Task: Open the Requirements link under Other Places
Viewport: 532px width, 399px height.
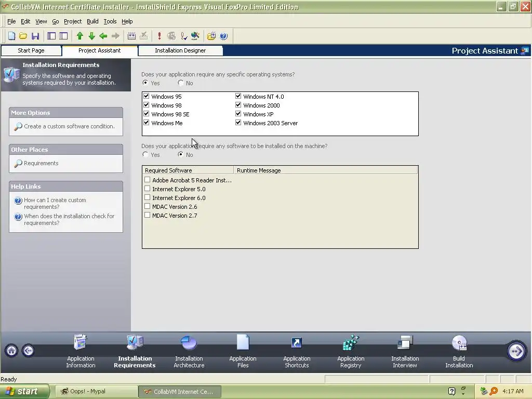Action: pyautogui.click(x=41, y=163)
